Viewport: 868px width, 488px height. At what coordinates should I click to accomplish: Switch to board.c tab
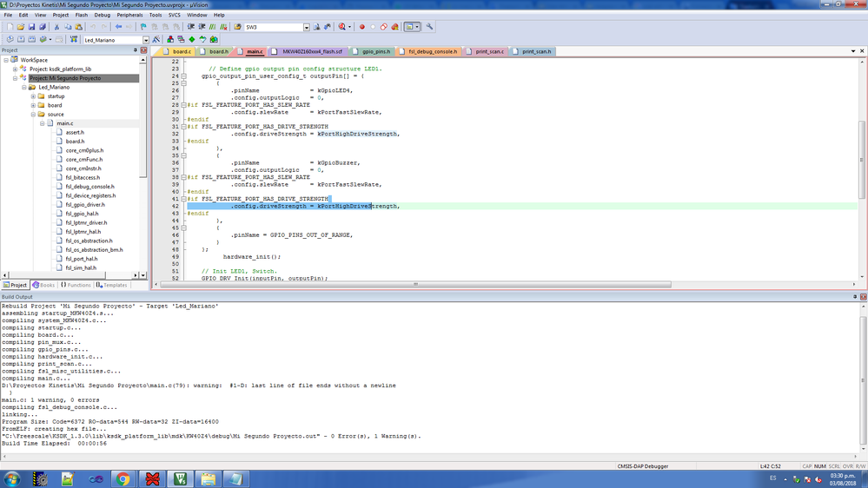(x=177, y=51)
